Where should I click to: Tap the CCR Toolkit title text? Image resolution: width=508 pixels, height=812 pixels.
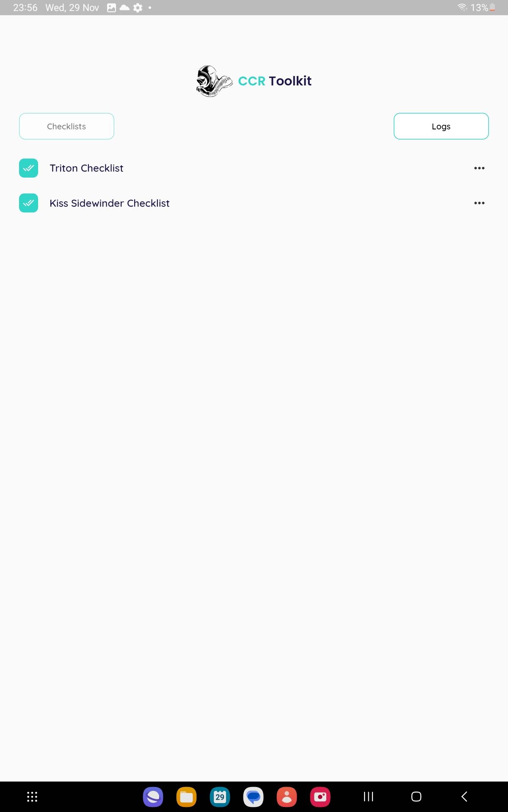(x=275, y=81)
